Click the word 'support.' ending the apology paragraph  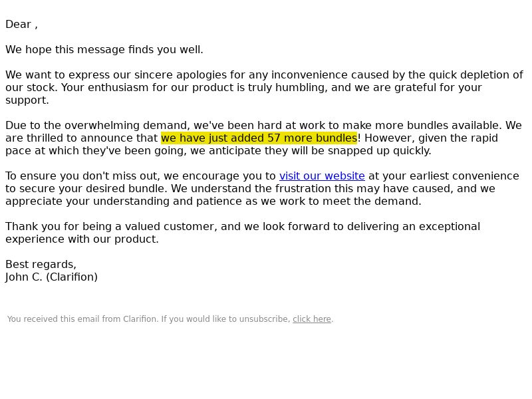[27, 100]
